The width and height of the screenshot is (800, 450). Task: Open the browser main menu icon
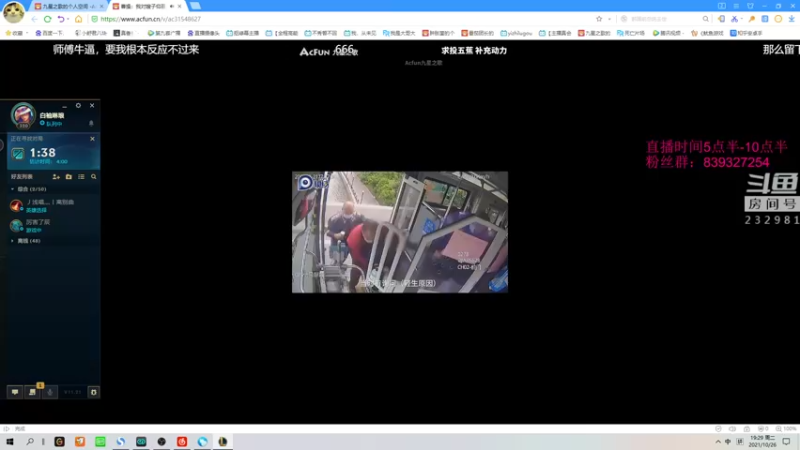point(736,6)
